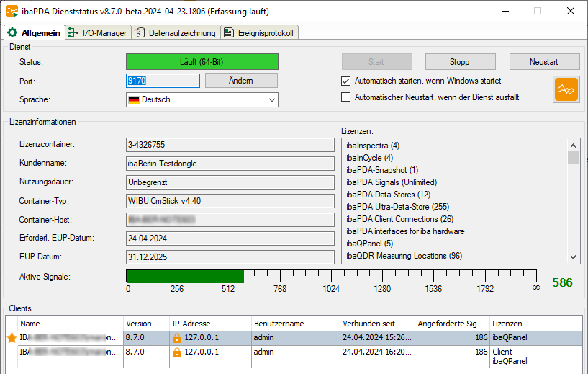Open the Sprache language dropdown
The image size is (588, 374).
coord(272,100)
